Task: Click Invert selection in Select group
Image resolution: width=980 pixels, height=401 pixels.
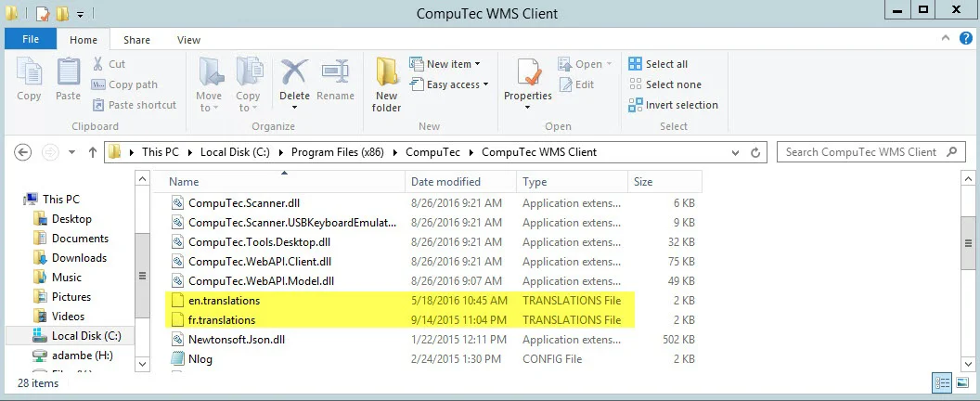Action: [x=681, y=105]
